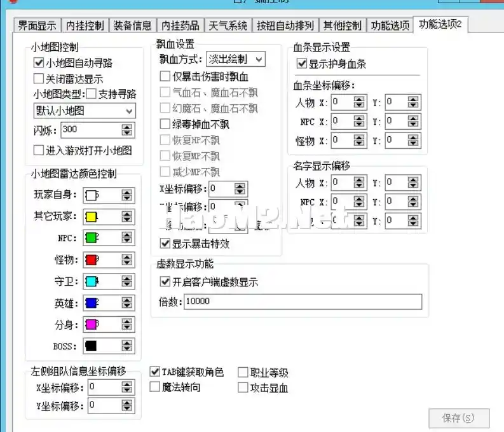The width and height of the screenshot is (504, 432).
Task: Open the 其他控制 tab
Action: [x=343, y=25]
